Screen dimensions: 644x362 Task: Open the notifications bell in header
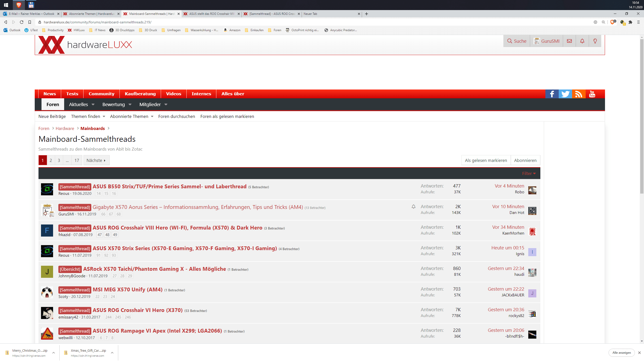[582, 41]
